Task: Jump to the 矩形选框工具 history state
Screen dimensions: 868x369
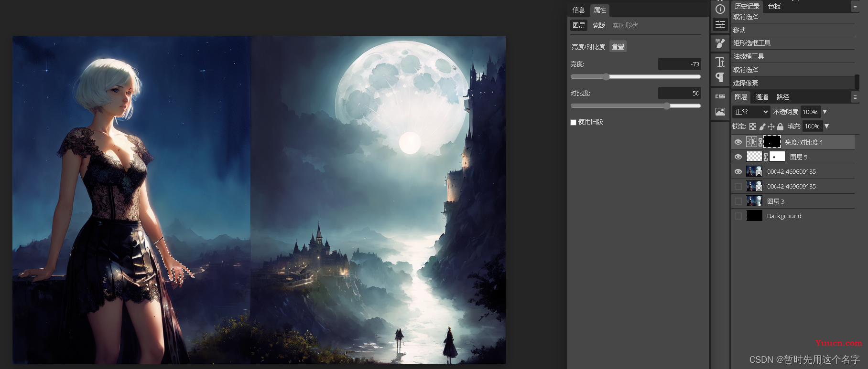Action: 793,43
